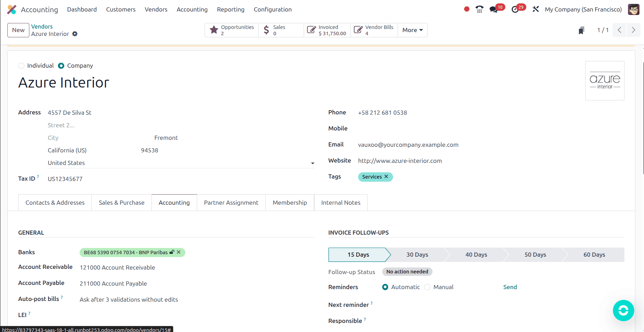Click the Send reminder link
This screenshot has height=332, width=644.
510,287
